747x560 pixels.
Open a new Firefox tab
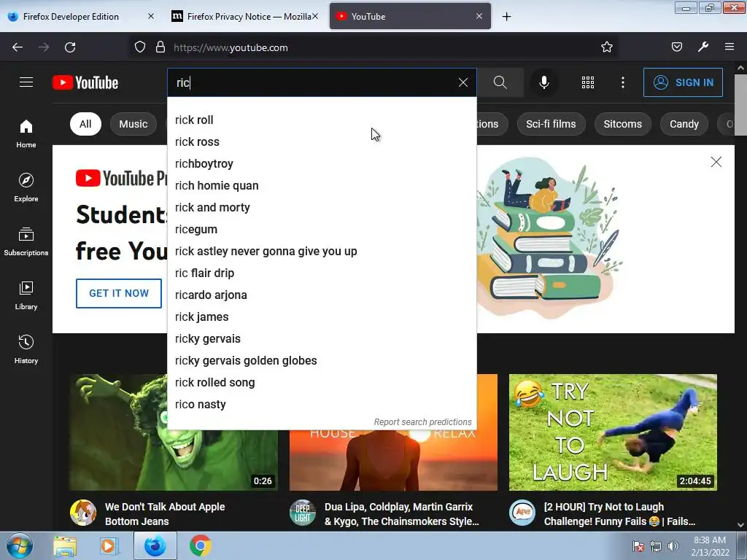click(x=506, y=17)
